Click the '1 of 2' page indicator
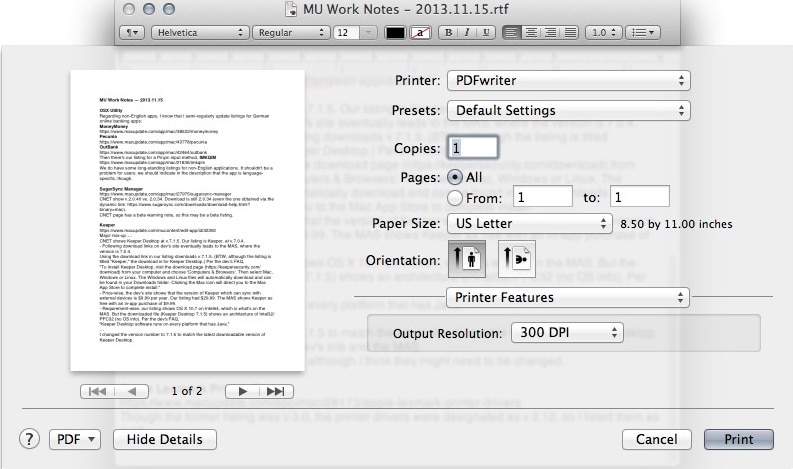793x469 pixels. pyautogui.click(x=187, y=391)
